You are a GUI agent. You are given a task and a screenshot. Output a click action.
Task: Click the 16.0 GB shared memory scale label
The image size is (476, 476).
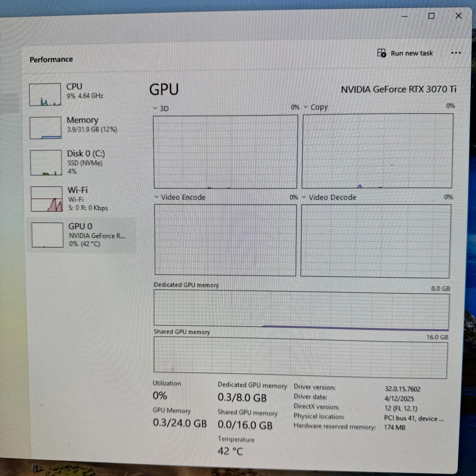coord(437,337)
